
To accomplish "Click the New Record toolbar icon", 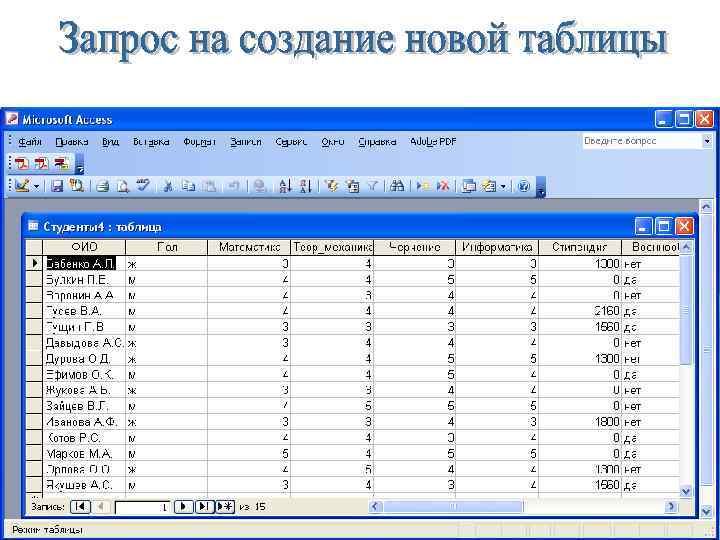I will [422, 186].
